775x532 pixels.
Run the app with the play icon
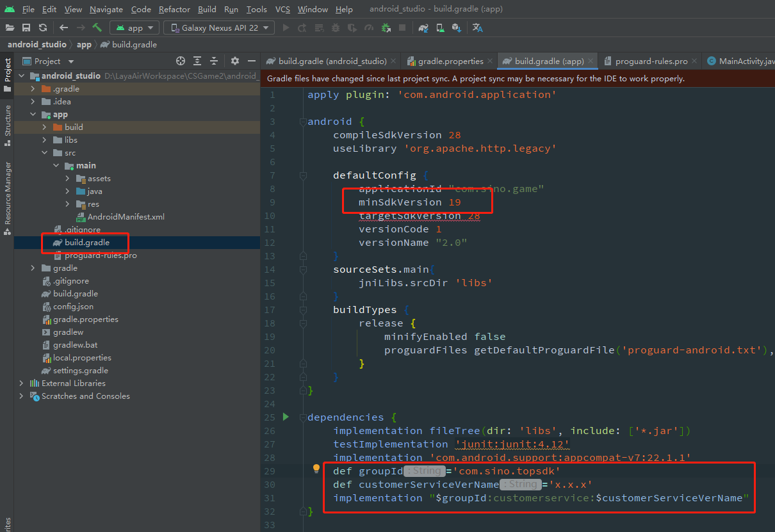(286, 28)
